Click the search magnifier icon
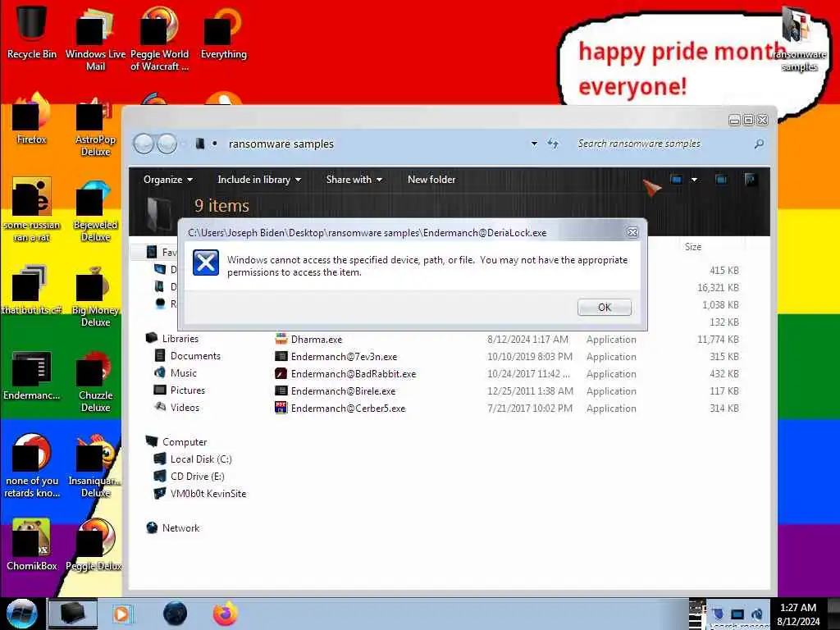Image resolution: width=840 pixels, height=630 pixels. tap(759, 144)
